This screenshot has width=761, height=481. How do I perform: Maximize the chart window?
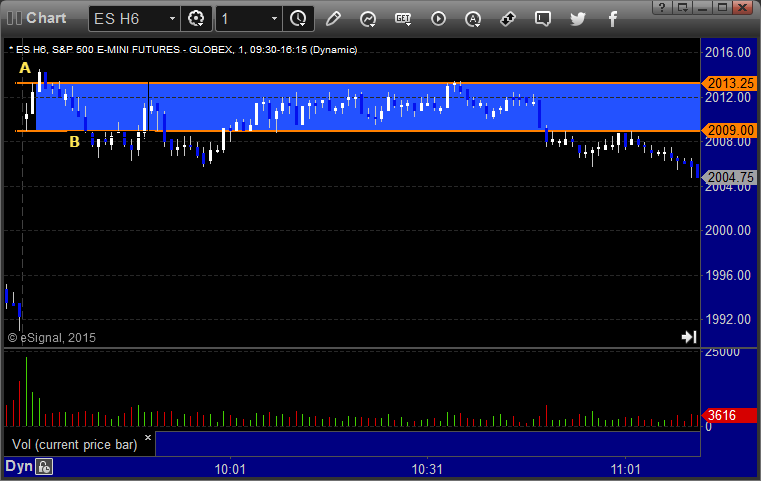click(722, 7)
